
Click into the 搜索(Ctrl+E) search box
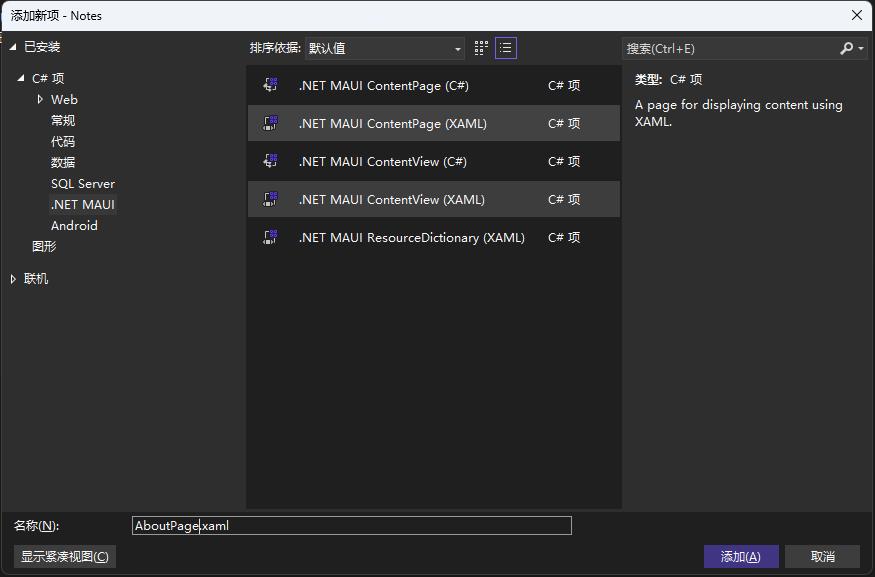coord(730,49)
